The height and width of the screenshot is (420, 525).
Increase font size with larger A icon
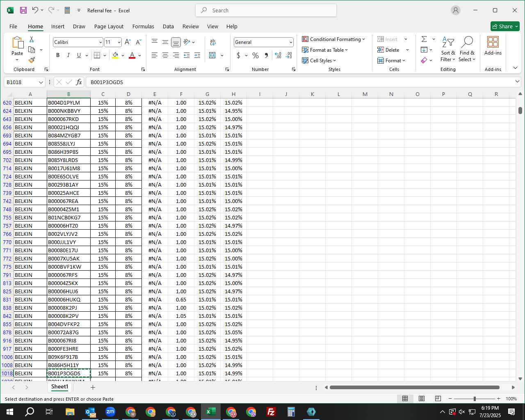point(128,42)
